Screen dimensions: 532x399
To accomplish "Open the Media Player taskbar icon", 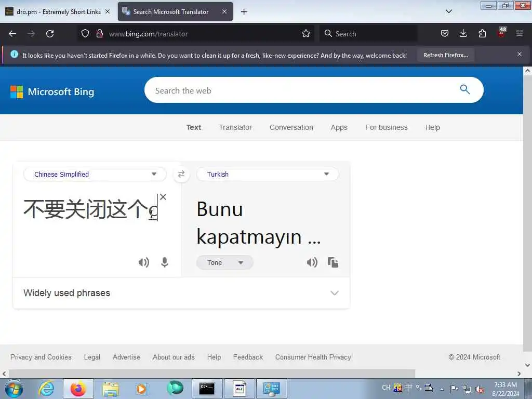I will 141,389.
